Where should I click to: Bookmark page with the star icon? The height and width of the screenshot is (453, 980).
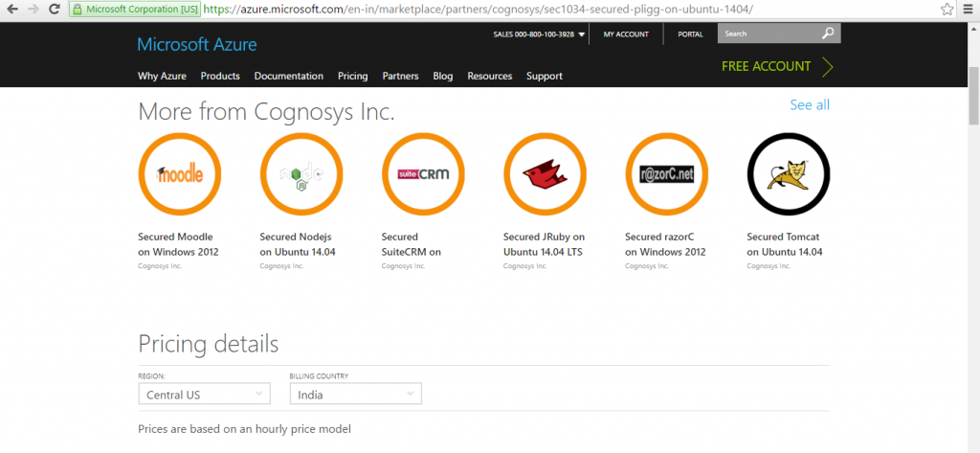pos(947,10)
